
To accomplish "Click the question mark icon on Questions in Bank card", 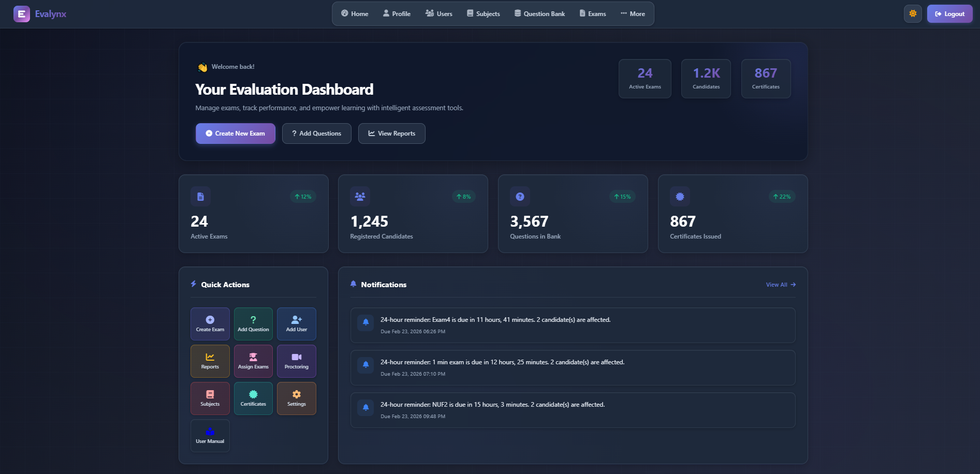I will [520, 197].
